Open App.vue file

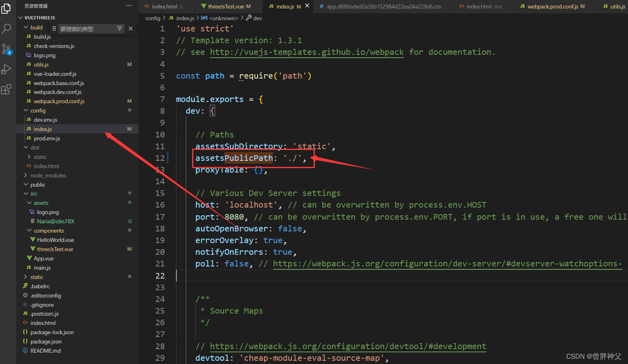coord(44,258)
